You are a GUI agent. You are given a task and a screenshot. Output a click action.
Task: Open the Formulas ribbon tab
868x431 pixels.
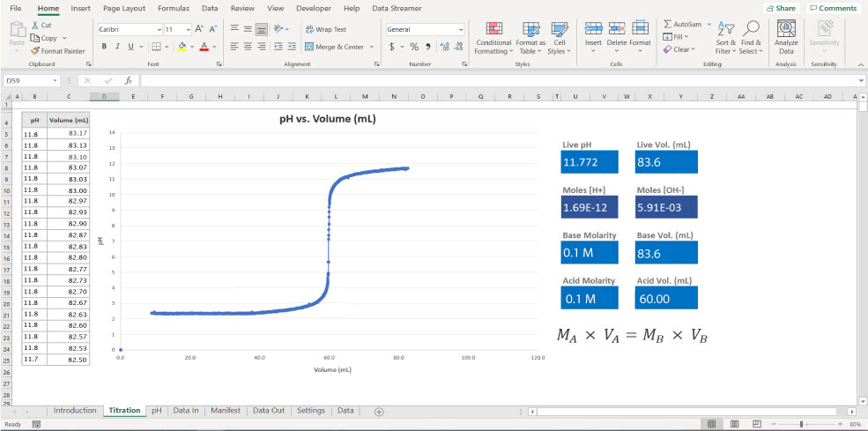174,8
